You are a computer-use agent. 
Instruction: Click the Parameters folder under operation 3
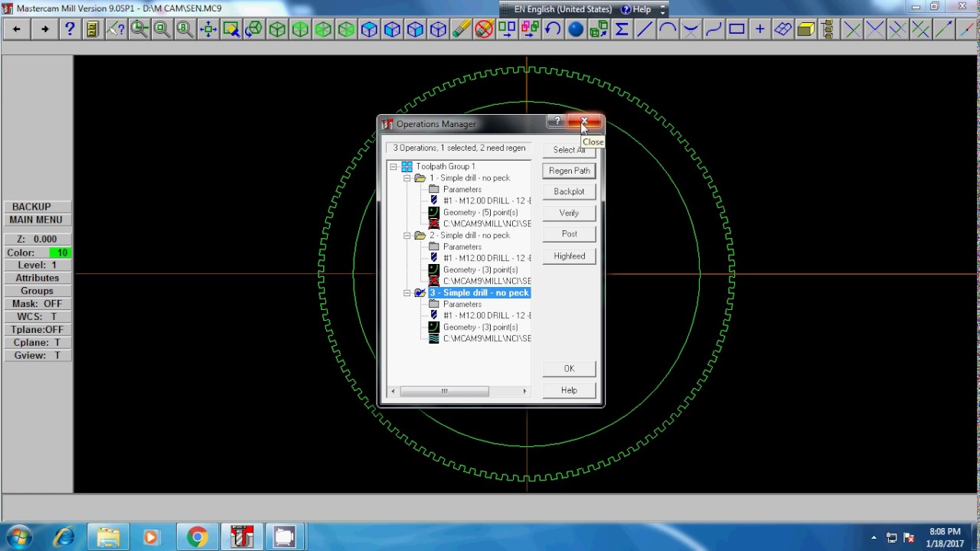tap(462, 304)
